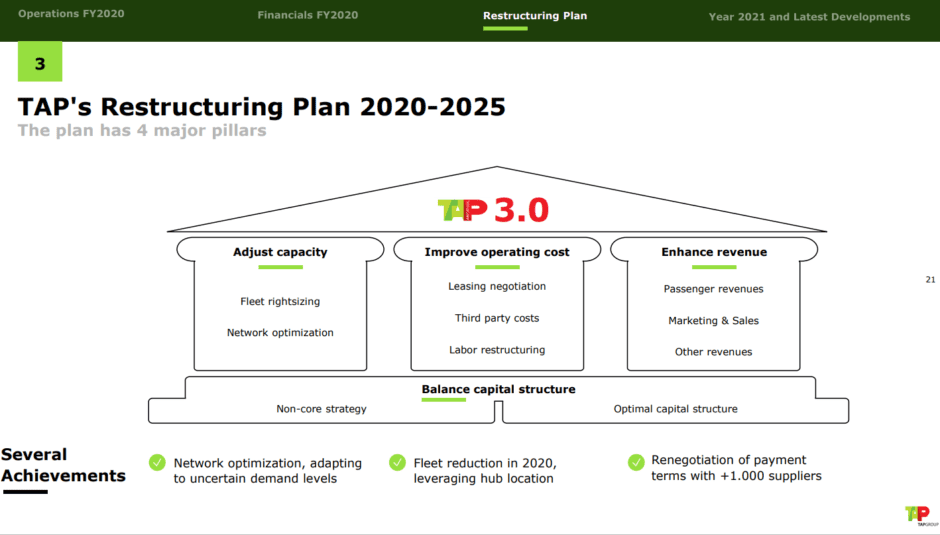Click the 'Third party costs' item

point(497,318)
